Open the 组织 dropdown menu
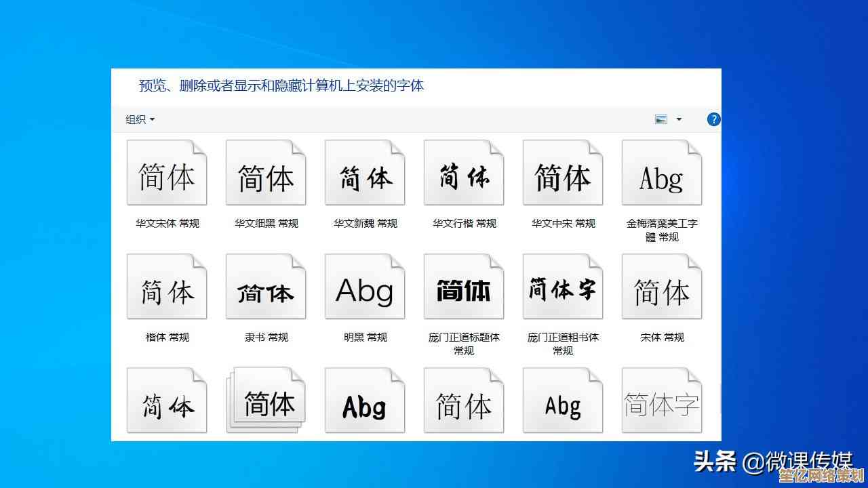 click(x=140, y=119)
